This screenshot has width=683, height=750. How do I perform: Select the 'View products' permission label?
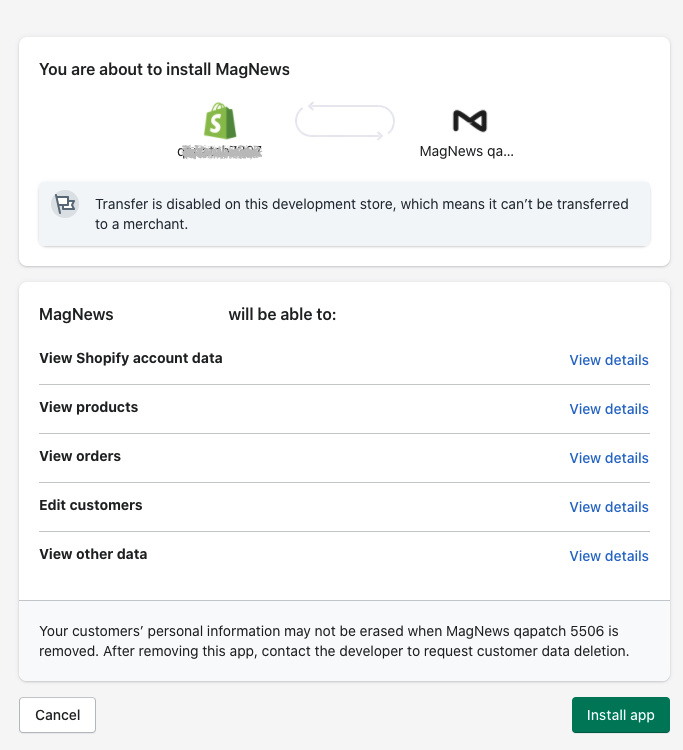coord(88,407)
